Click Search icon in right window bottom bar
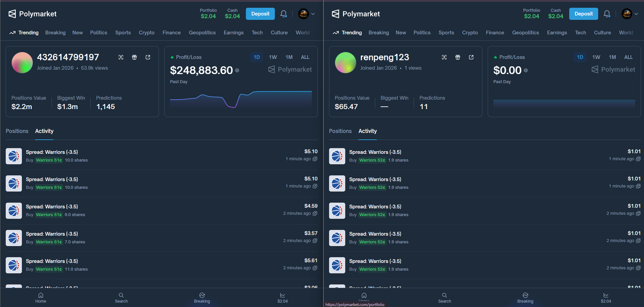Image resolution: width=644 pixels, height=307 pixels. pos(445,295)
